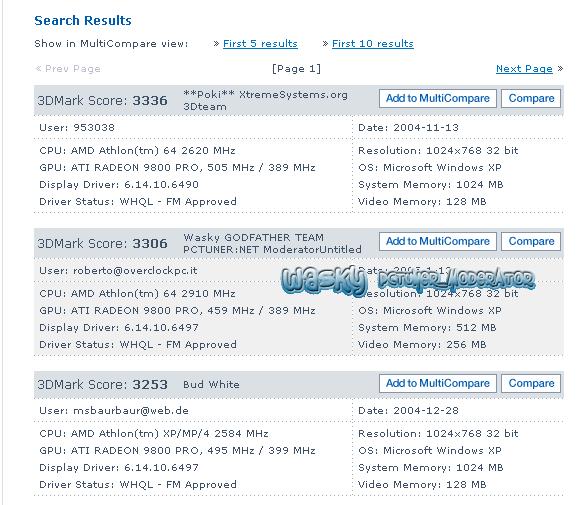The height and width of the screenshot is (505, 585).
Task: Go to Next Page
Action: (x=524, y=69)
